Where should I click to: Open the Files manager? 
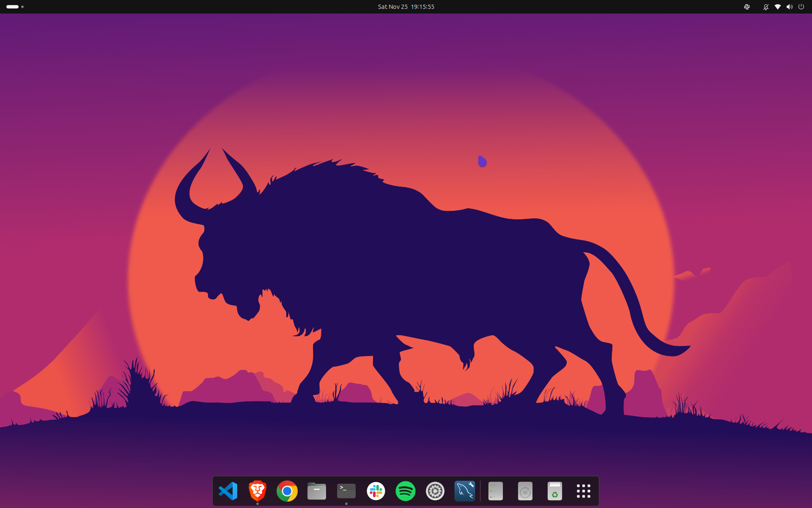[317, 491]
